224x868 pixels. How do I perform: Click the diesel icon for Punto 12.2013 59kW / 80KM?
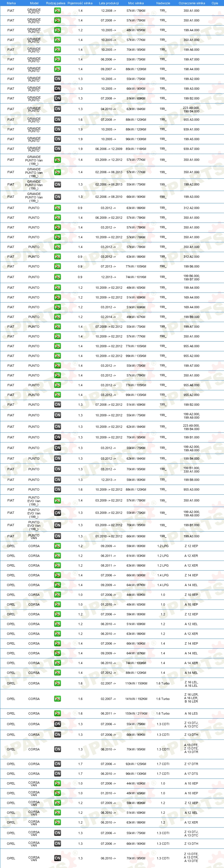(x=58, y=480)
